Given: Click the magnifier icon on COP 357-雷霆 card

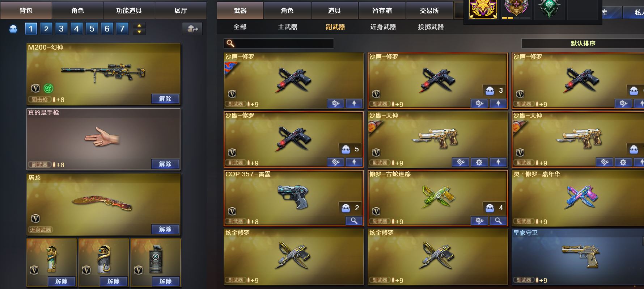Looking at the screenshot, I should (x=354, y=221).
